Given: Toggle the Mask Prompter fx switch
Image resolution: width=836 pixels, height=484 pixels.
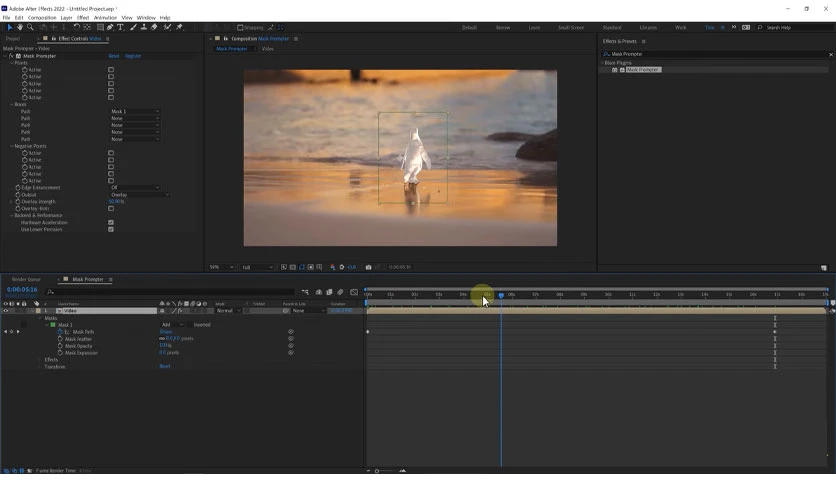Looking at the screenshot, I should click(x=11, y=56).
